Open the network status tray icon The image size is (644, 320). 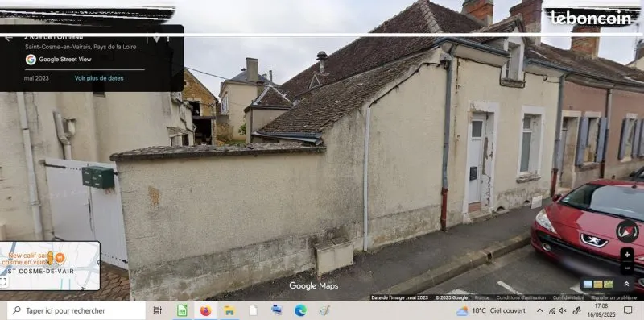pos(552,310)
